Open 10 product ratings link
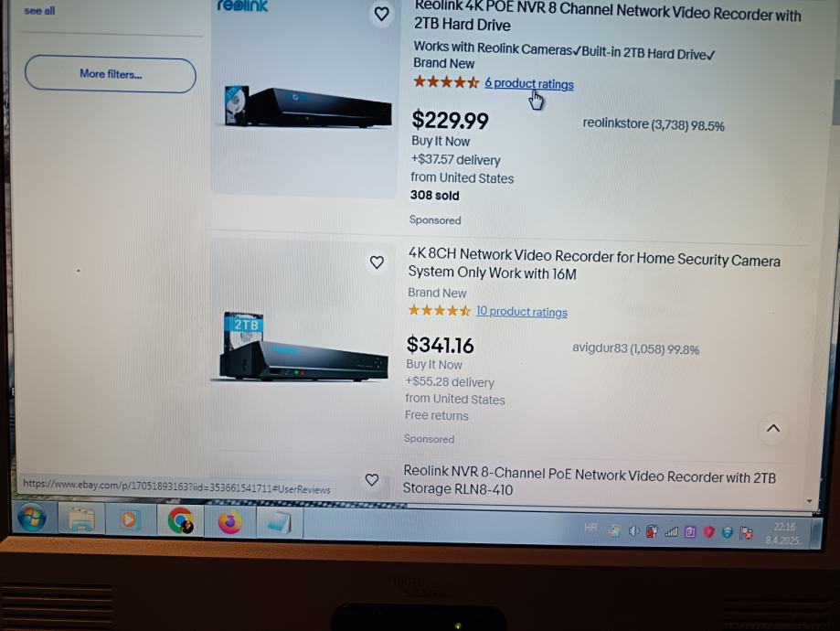This screenshot has height=631, width=840. [522, 312]
